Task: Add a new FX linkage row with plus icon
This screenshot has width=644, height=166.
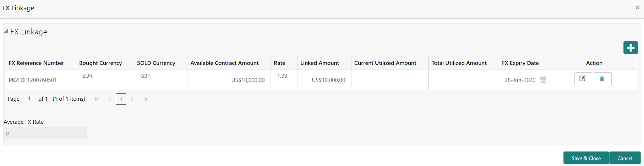Action: [631, 48]
